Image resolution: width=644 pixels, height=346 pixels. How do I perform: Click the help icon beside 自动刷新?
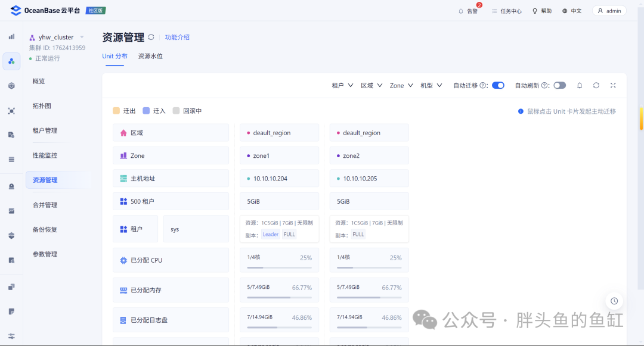[x=544, y=85]
